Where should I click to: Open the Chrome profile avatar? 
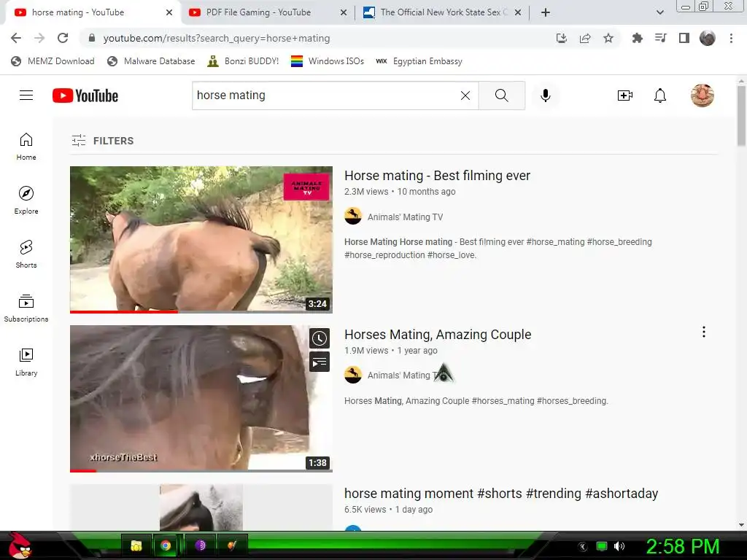(708, 38)
